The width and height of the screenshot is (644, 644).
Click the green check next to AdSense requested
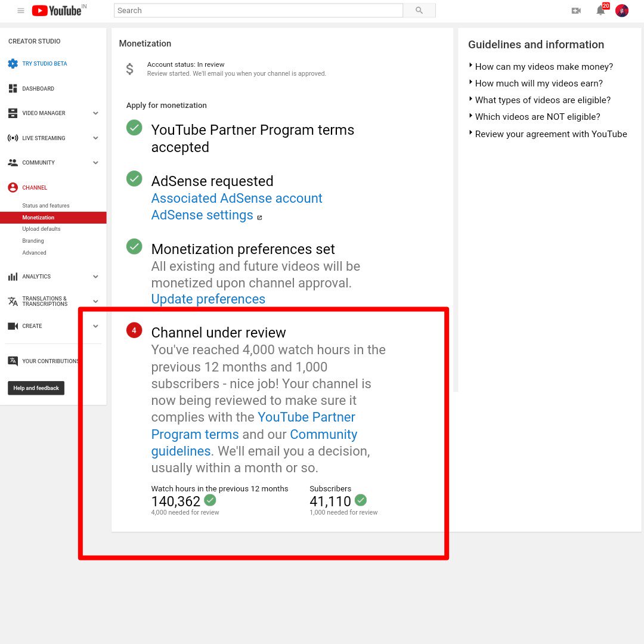pos(134,179)
